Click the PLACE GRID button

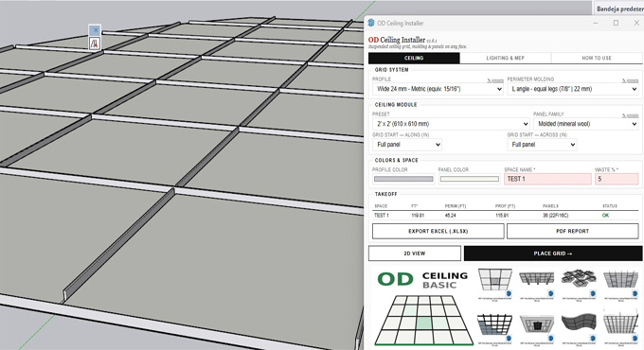553,254
